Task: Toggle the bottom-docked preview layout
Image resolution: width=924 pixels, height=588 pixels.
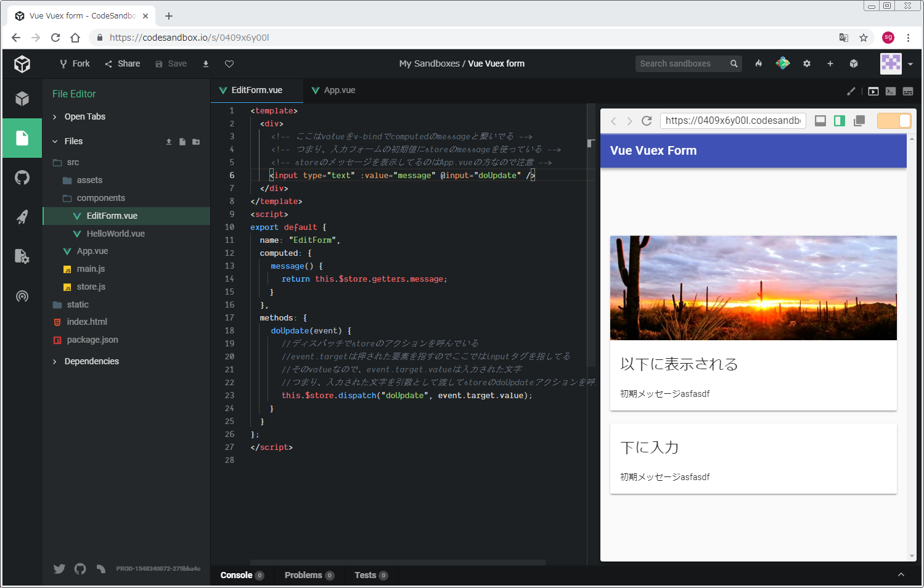Action: (x=820, y=121)
